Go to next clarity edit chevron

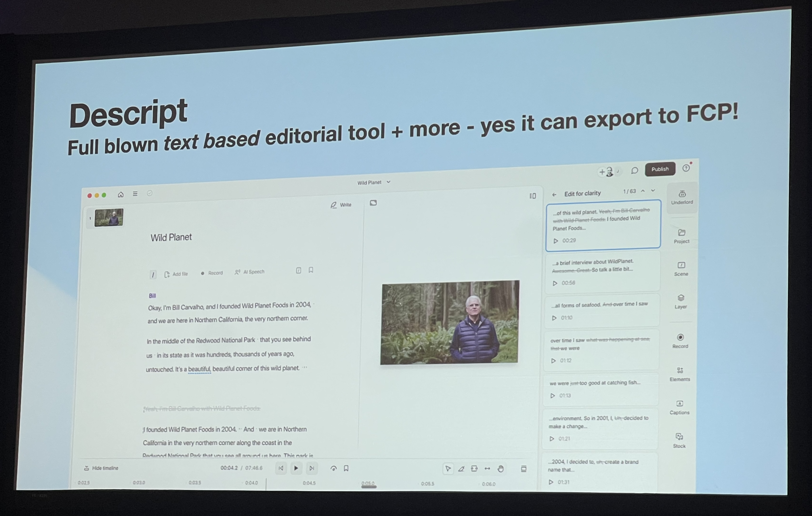tap(653, 191)
